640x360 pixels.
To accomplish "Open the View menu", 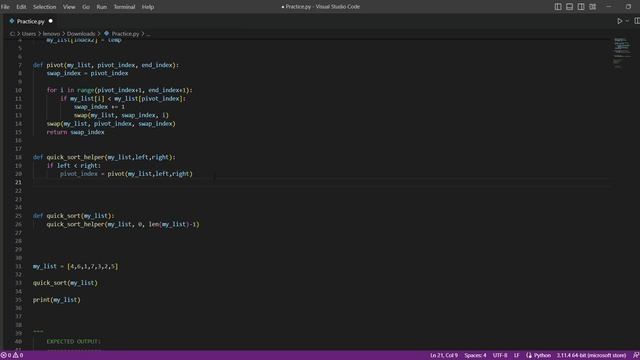I will pyautogui.click(x=69, y=7).
